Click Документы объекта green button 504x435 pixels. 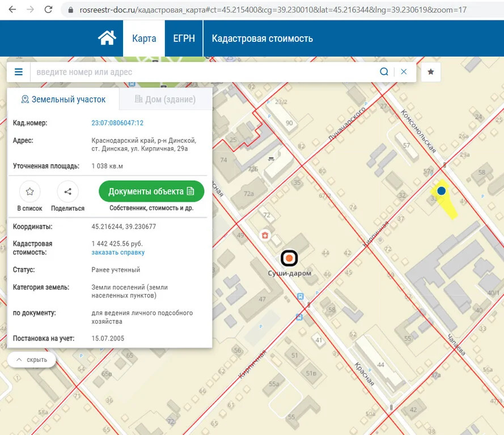(x=151, y=191)
